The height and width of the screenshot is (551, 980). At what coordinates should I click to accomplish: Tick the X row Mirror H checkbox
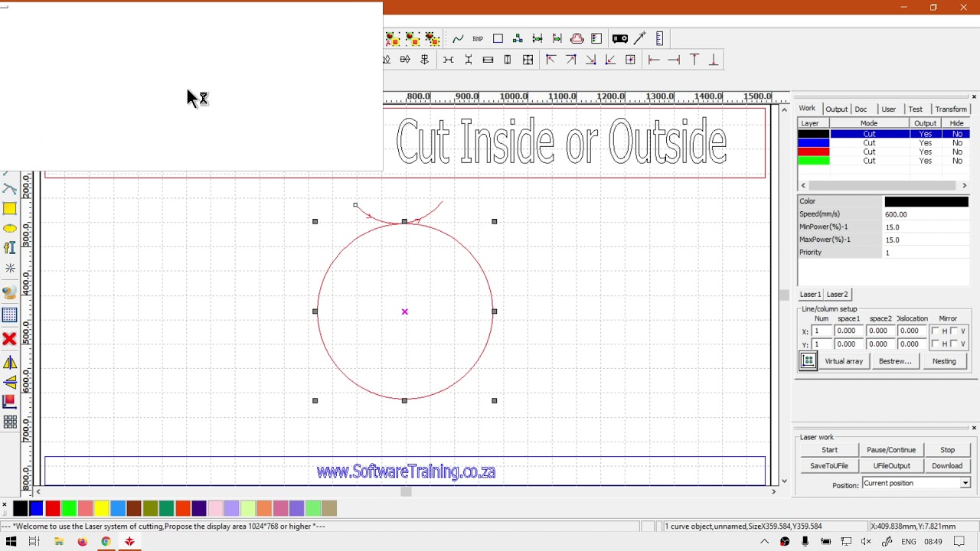pyautogui.click(x=936, y=331)
